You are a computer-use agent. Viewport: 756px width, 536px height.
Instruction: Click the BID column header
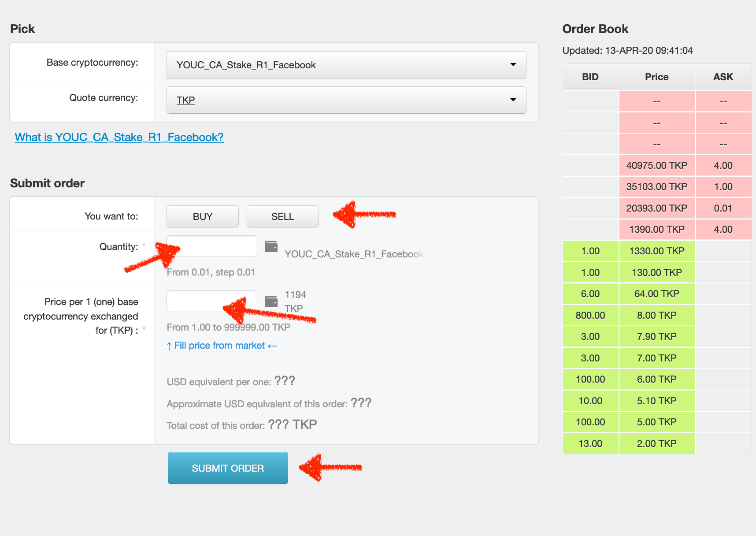tap(590, 77)
